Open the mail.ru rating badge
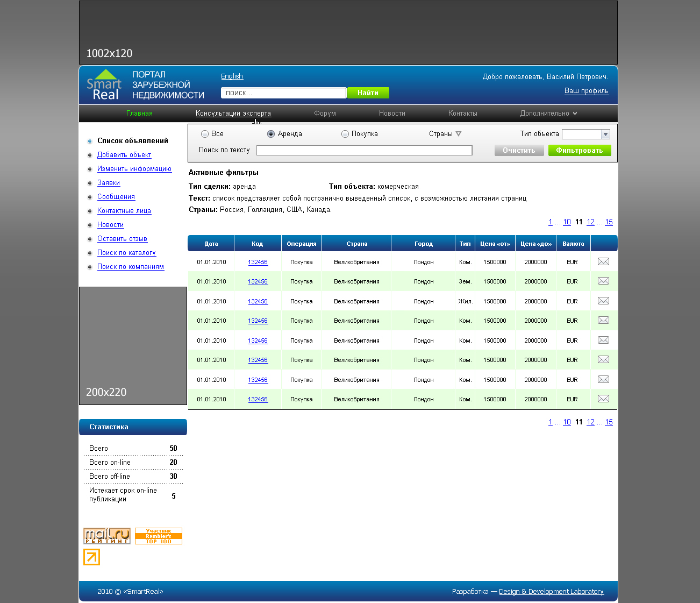The image size is (700, 603). [x=107, y=536]
